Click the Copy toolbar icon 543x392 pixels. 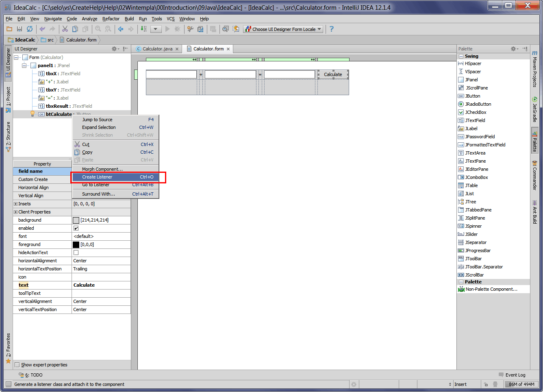[75, 29]
